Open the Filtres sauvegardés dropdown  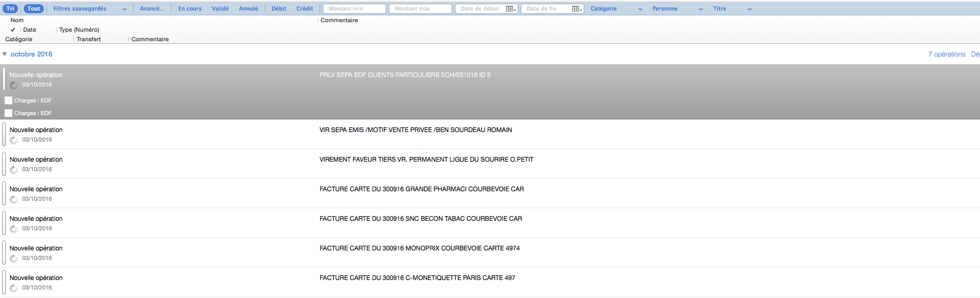click(x=90, y=8)
